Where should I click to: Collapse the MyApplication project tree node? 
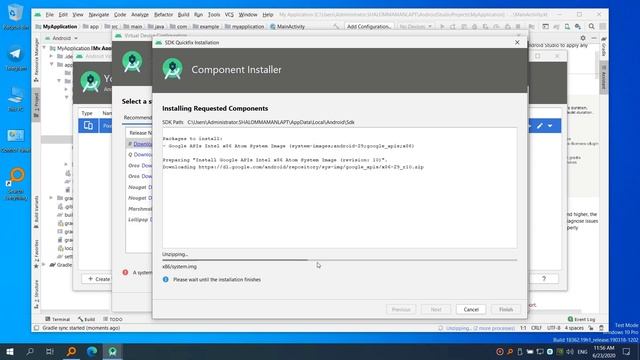(44, 48)
